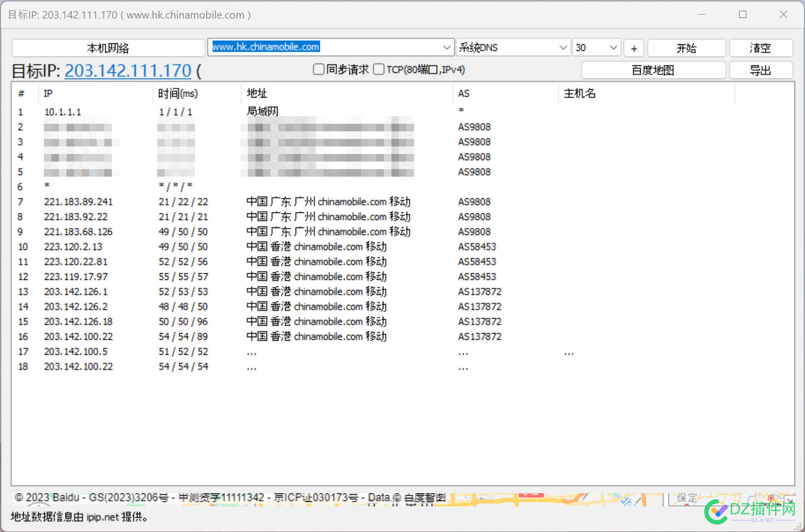
Task: Open the 203.142.111.170 target IP link
Action: click(x=128, y=70)
